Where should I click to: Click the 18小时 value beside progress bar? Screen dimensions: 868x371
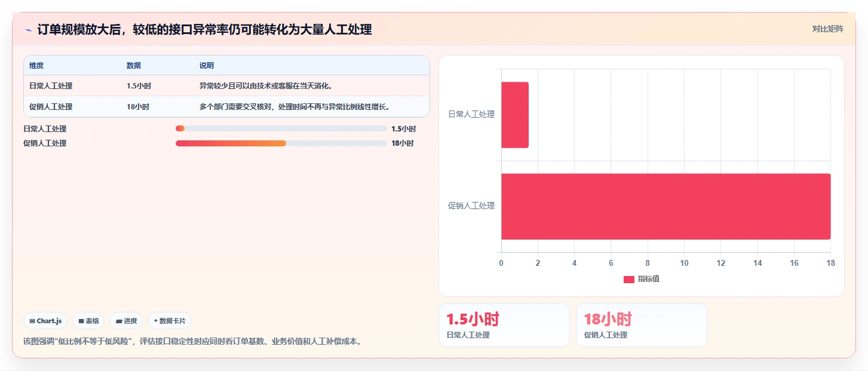tap(403, 143)
